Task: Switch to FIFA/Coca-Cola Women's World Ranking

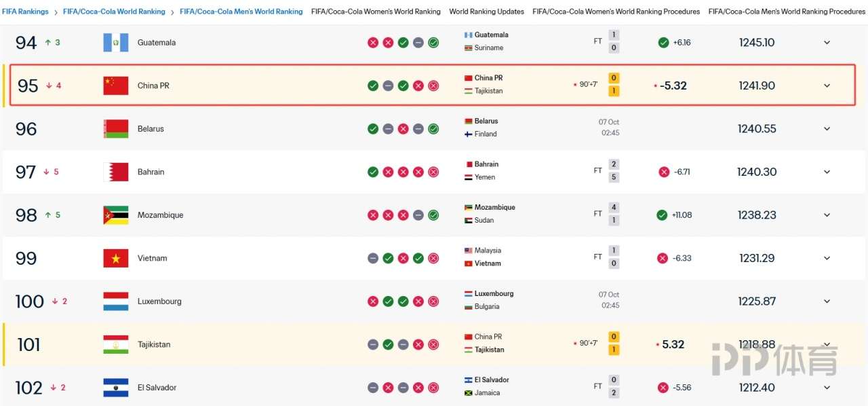Action: click(x=376, y=12)
